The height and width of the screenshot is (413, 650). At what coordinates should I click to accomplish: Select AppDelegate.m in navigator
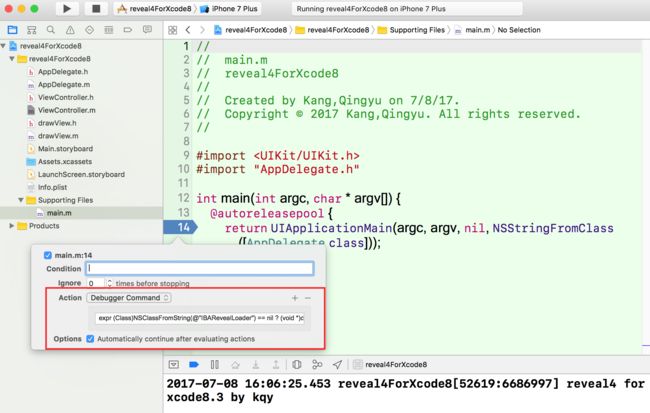tap(64, 85)
